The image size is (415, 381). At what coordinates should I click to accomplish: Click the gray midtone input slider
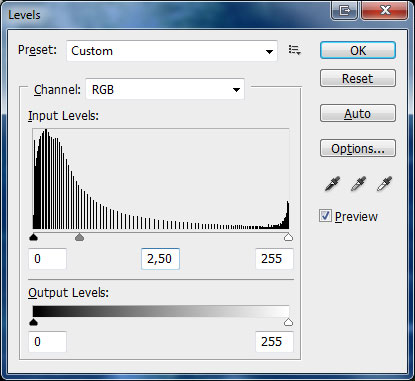click(79, 237)
